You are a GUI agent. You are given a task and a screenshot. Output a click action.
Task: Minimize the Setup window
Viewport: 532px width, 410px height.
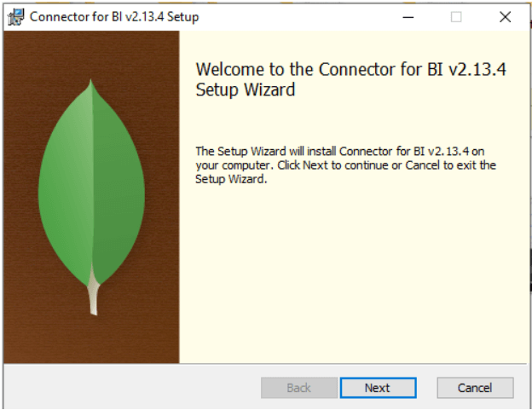coord(408,17)
